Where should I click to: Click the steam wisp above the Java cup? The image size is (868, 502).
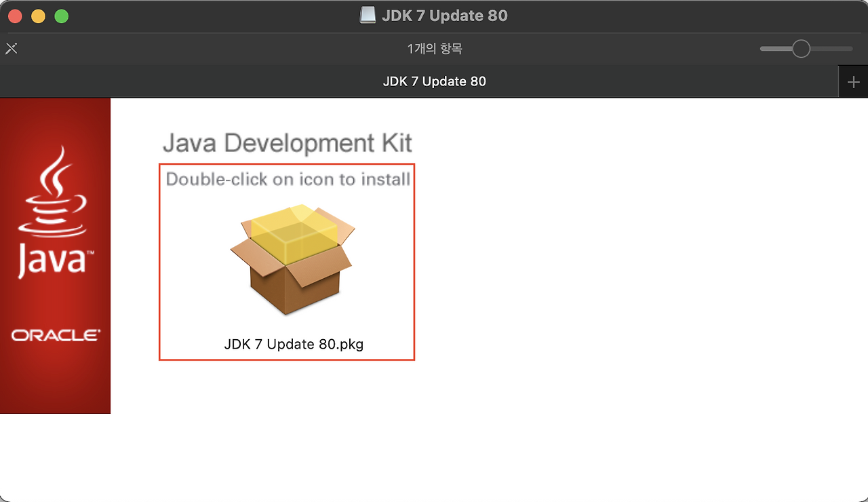coord(54,170)
